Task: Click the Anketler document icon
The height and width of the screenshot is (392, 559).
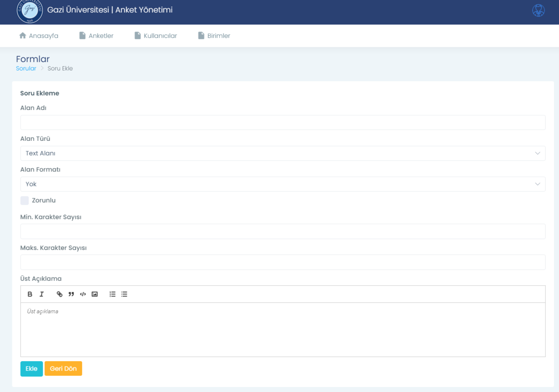Action: coord(82,35)
